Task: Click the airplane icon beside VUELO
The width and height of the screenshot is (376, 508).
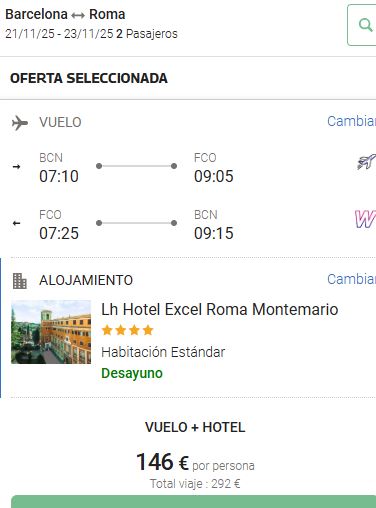Action: click(20, 123)
